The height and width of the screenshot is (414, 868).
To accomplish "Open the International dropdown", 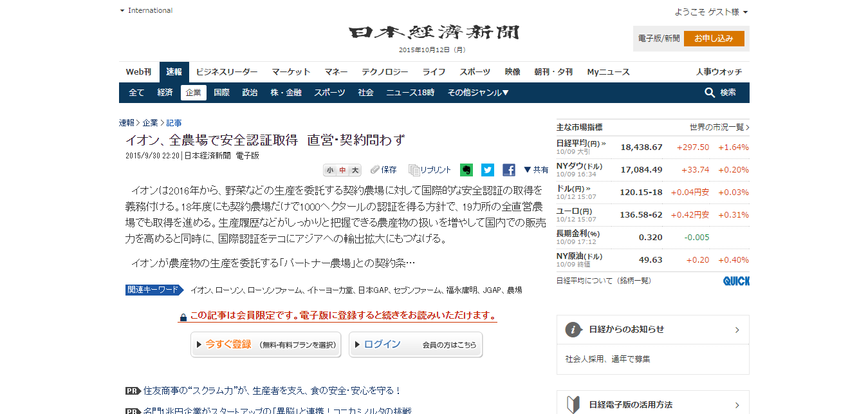I will (x=146, y=10).
